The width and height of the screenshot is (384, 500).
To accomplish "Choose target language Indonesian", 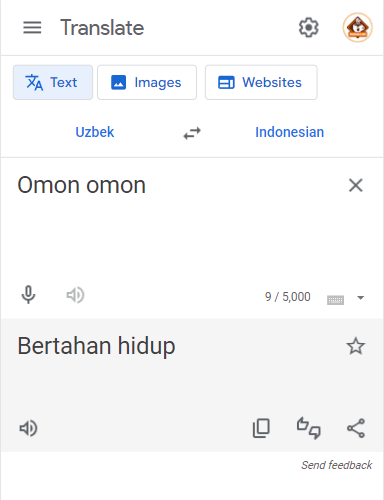I will tap(290, 132).
